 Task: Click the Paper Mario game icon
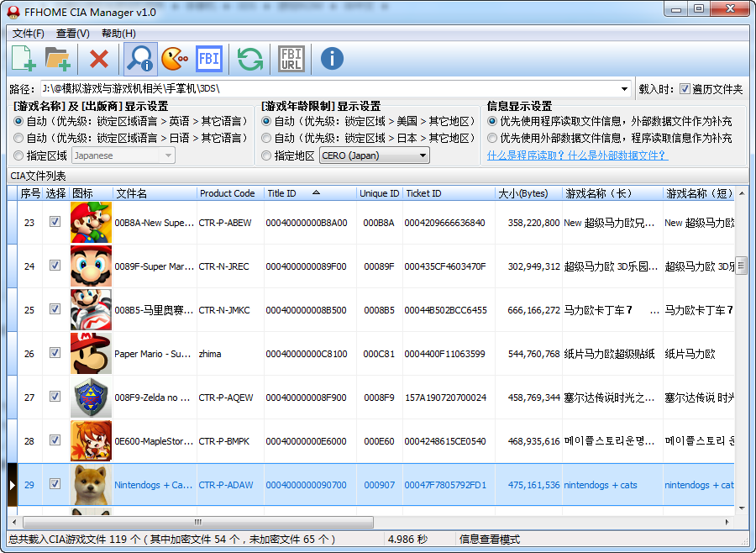click(x=91, y=353)
